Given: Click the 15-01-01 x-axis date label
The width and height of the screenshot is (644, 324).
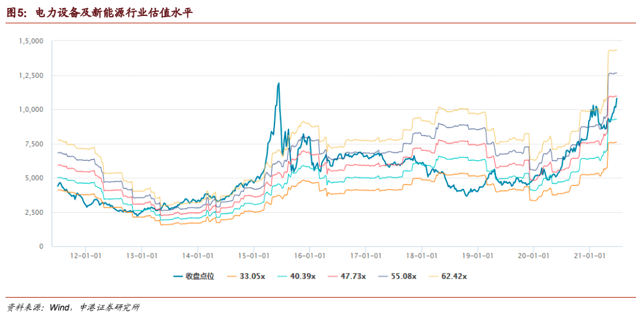Looking at the screenshot, I should [x=254, y=255].
